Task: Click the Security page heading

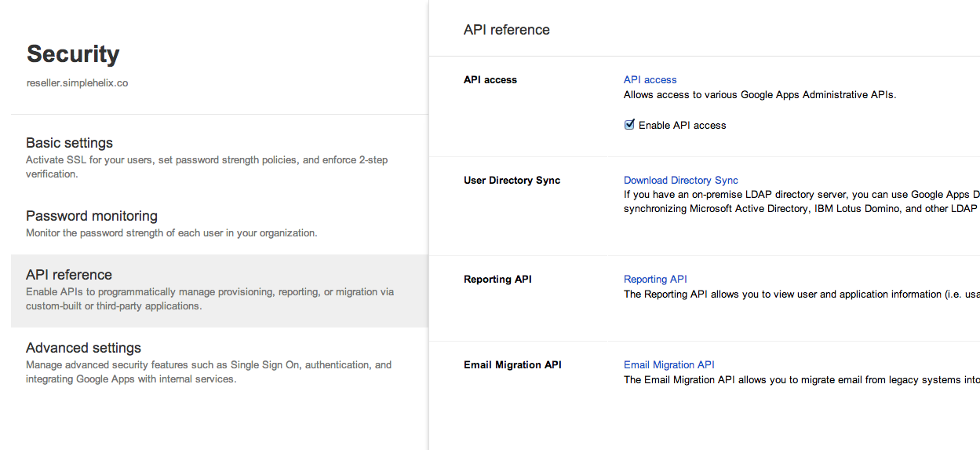Action: (x=74, y=54)
